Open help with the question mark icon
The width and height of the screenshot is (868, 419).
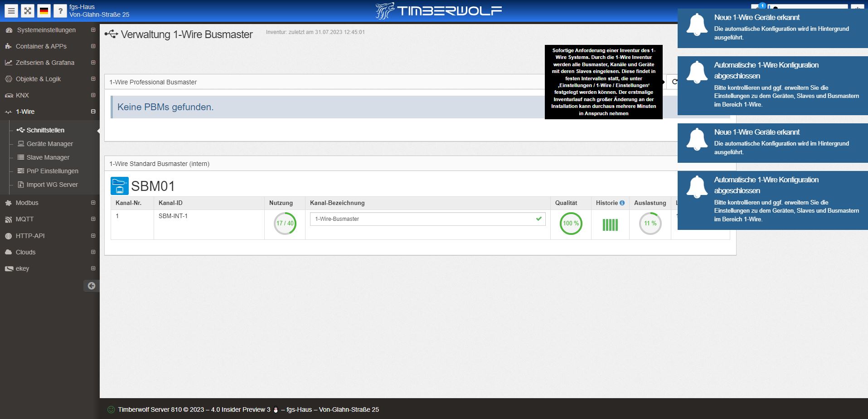[60, 11]
